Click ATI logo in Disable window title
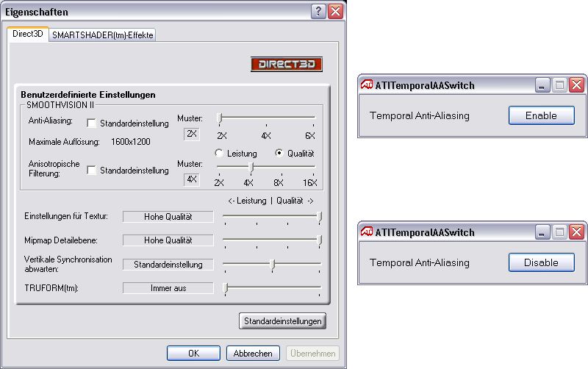 (366, 232)
